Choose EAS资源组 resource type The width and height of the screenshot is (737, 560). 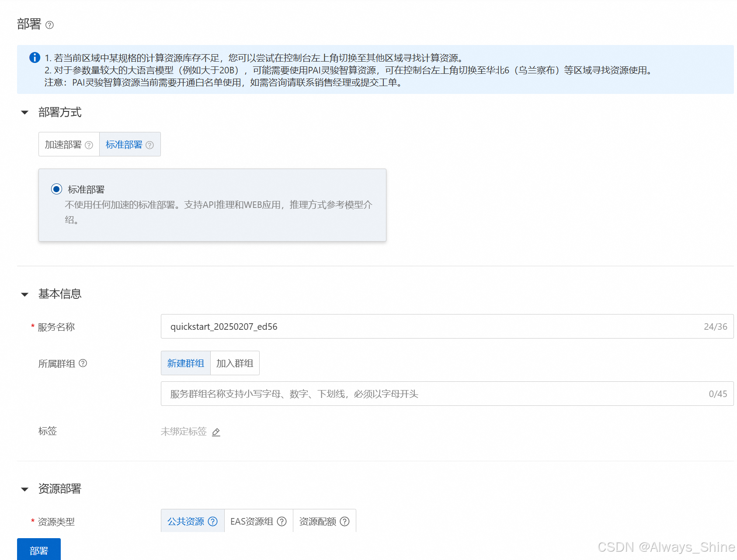[258, 521]
